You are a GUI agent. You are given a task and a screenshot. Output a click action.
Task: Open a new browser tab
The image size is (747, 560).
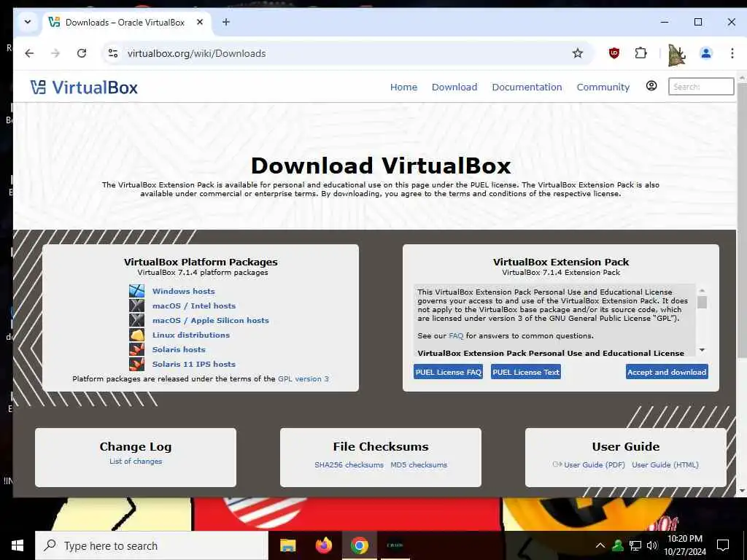[226, 22]
